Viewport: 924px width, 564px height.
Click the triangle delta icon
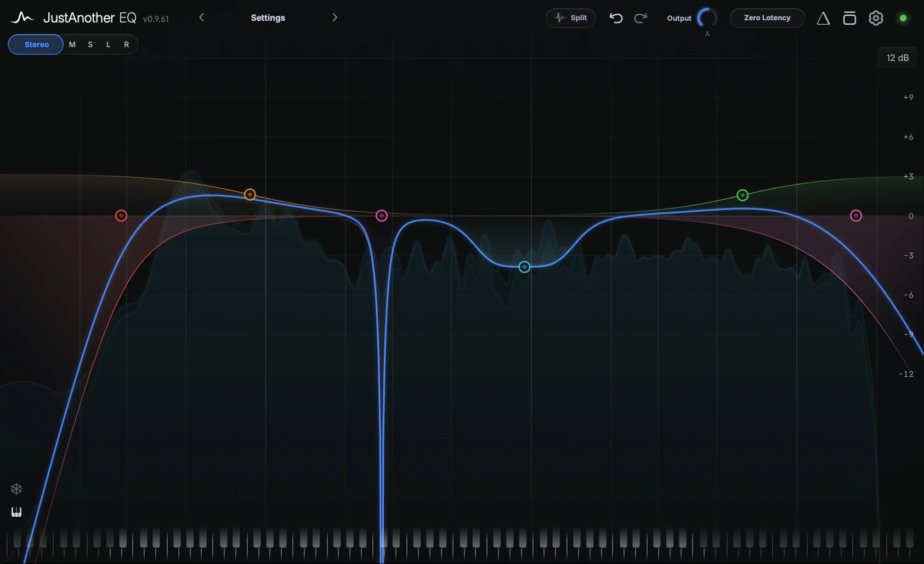click(823, 18)
